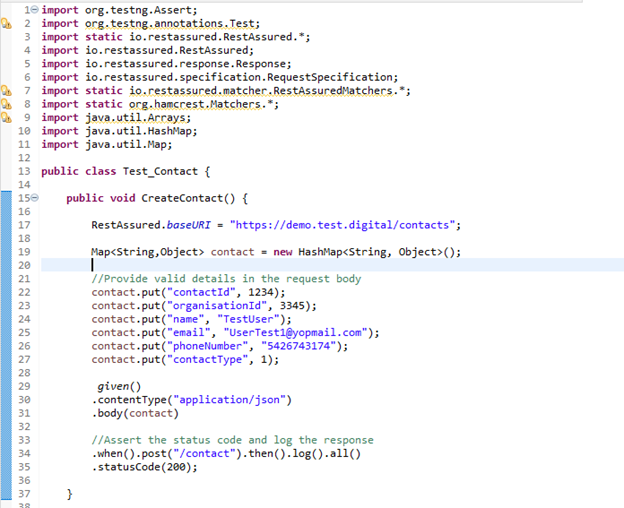Click the warning marker on line 7
Screen dimensions: 624x508
6,91
